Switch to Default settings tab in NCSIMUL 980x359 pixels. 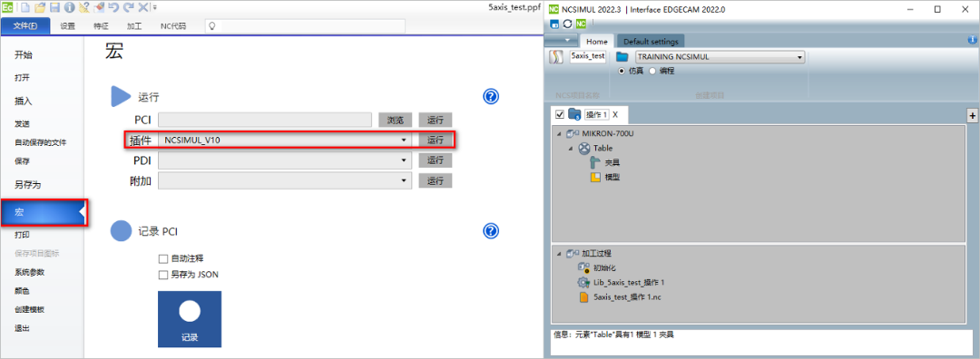[651, 41]
